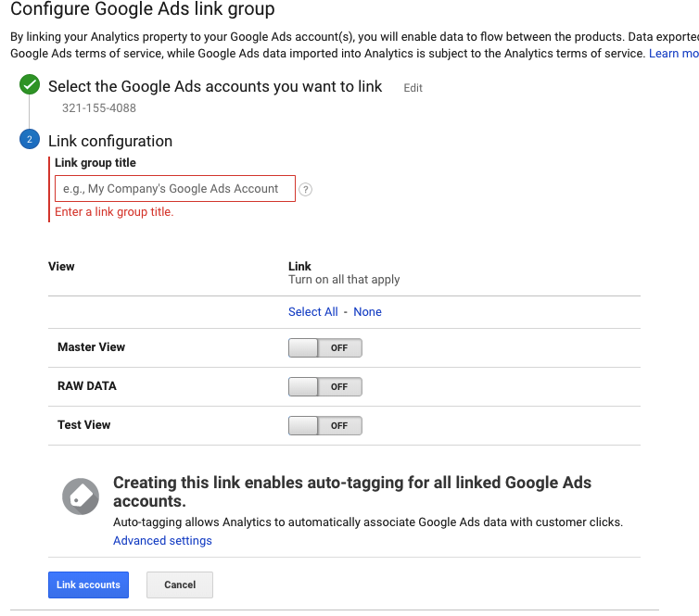Click account number 321-155-4088
Image resolution: width=699 pixels, height=616 pixels.
99,107
